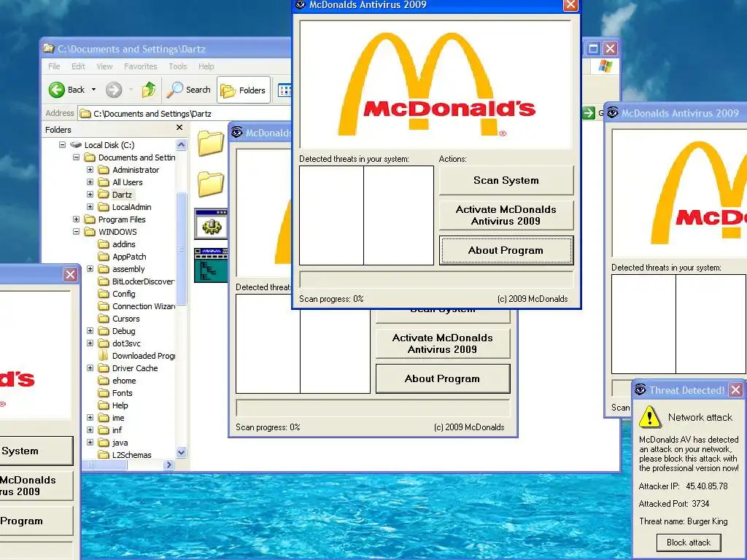The image size is (747, 560).
Task: Select the java folder icon
Action: pyautogui.click(x=104, y=443)
